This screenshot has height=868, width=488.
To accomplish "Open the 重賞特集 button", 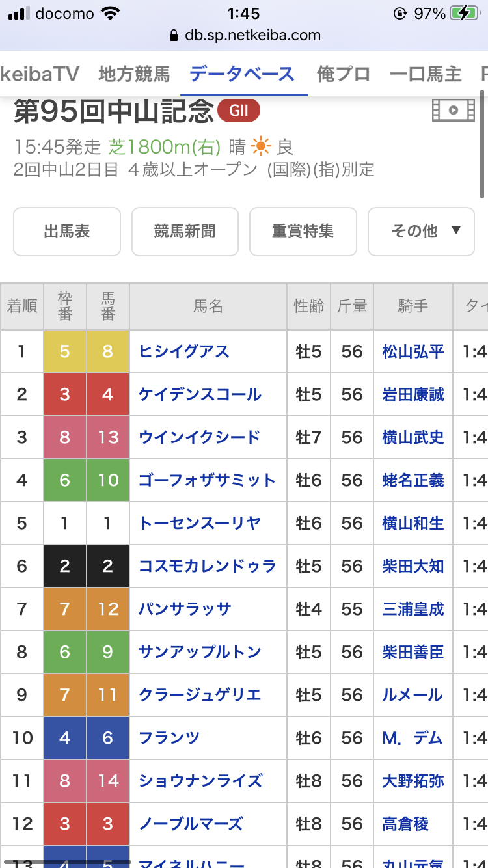I will (303, 231).
